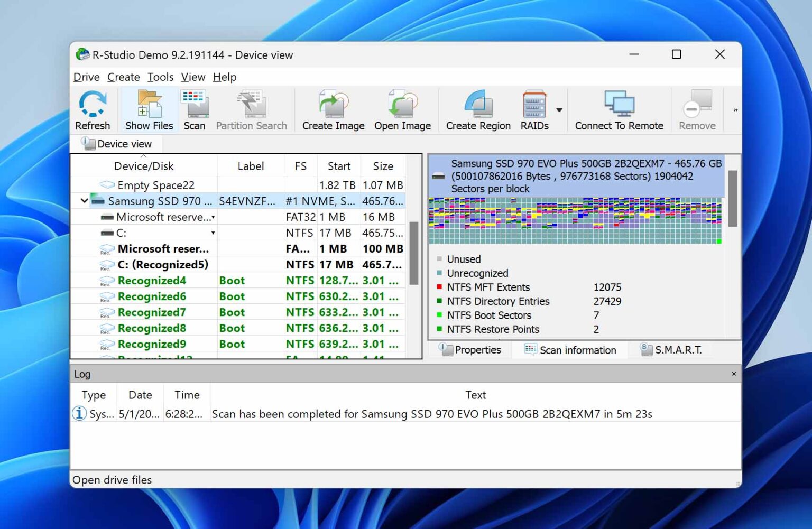Open the RAIDs dropdown arrow
The width and height of the screenshot is (812, 529).
(559, 109)
